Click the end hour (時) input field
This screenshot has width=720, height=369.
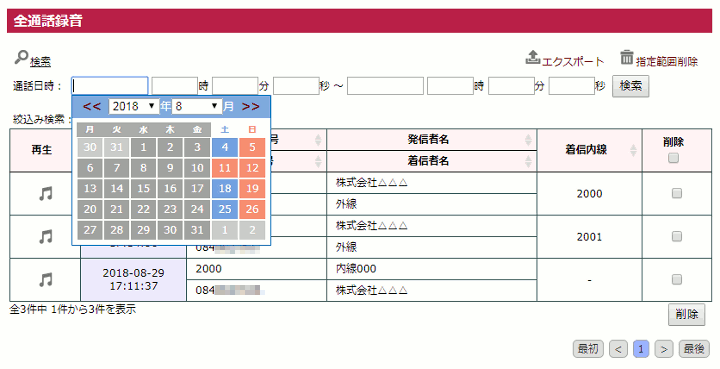point(450,86)
